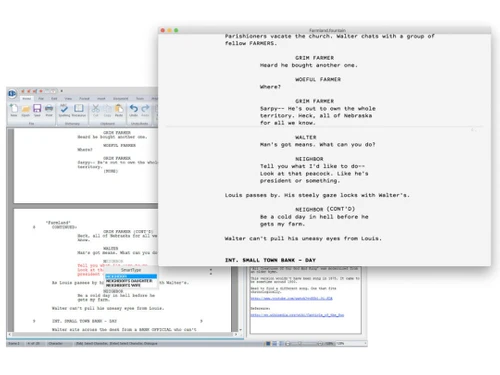This screenshot has width=500, height=375.
Task: Click the Character element status bar field
Action: 56,343
